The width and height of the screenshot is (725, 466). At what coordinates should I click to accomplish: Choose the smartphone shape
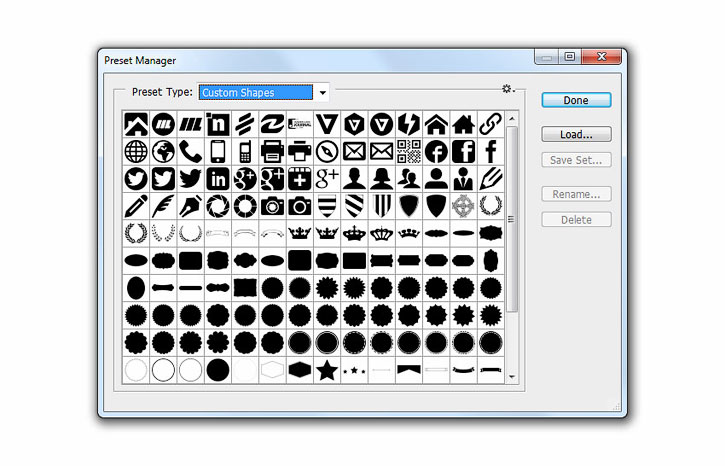pyautogui.click(x=218, y=152)
